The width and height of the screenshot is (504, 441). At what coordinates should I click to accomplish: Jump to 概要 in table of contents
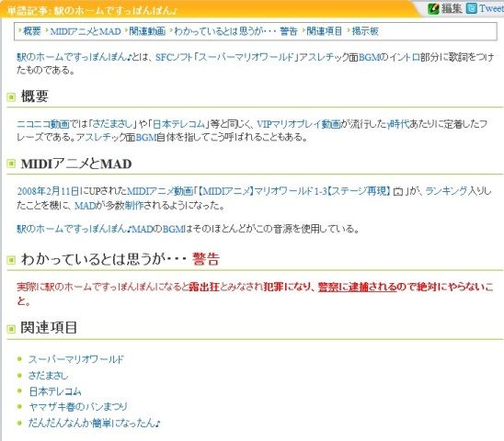point(32,31)
